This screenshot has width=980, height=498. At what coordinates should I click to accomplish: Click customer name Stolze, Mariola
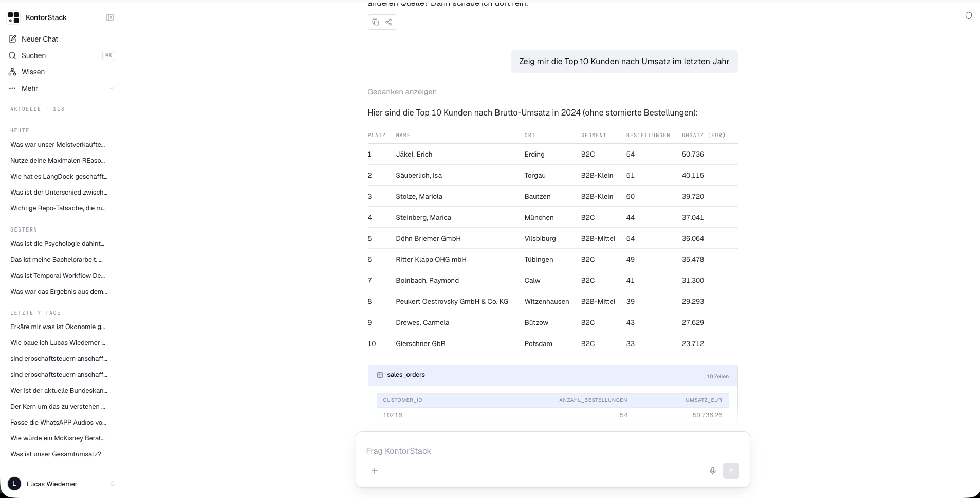pos(419,197)
